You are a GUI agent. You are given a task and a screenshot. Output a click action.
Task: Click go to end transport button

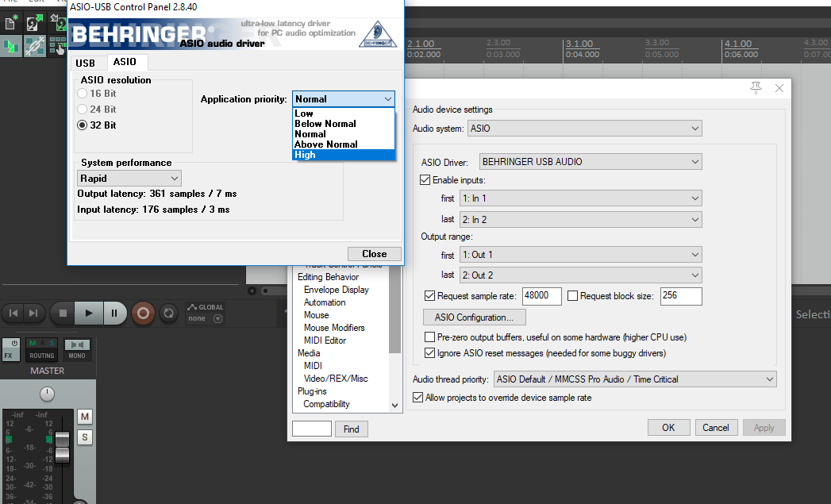coord(33,314)
